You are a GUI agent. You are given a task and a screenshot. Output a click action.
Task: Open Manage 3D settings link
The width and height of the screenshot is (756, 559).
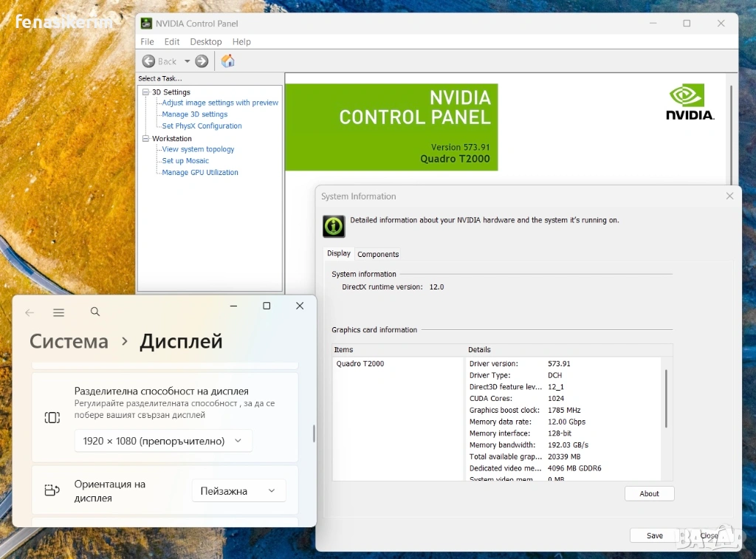tap(195, 114)
